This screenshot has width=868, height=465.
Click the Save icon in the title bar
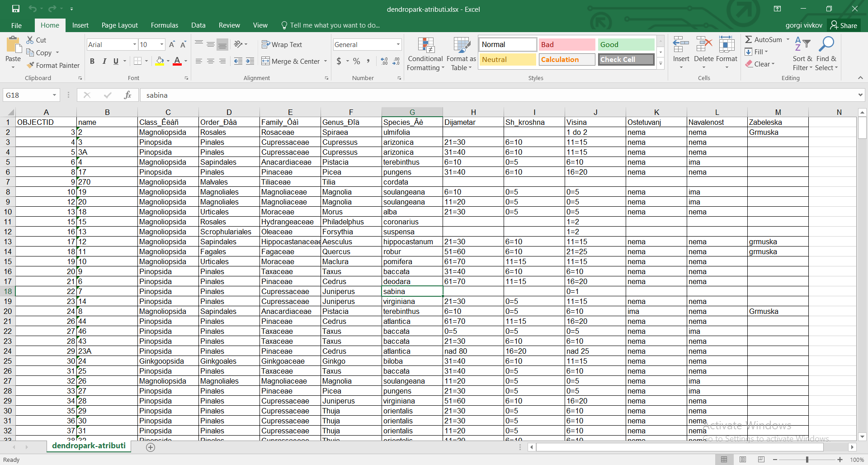[x=16, y=9]
